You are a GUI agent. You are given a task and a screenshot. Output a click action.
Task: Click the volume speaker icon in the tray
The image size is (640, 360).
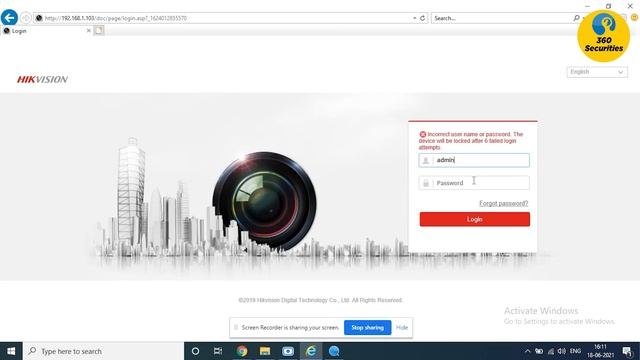point(562,351)
